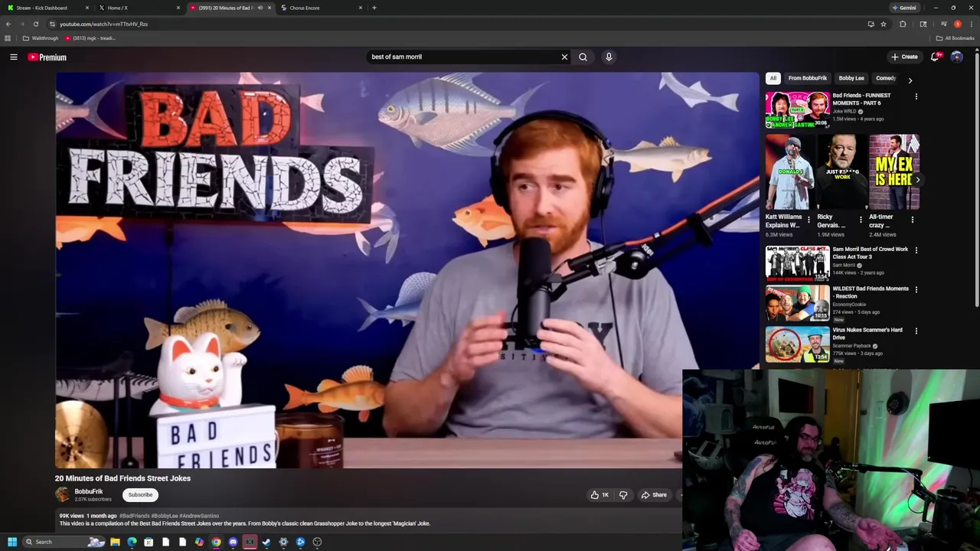Reload the page in Chrome
This screenshot has width=980, height=551.
tap(35, 24)
